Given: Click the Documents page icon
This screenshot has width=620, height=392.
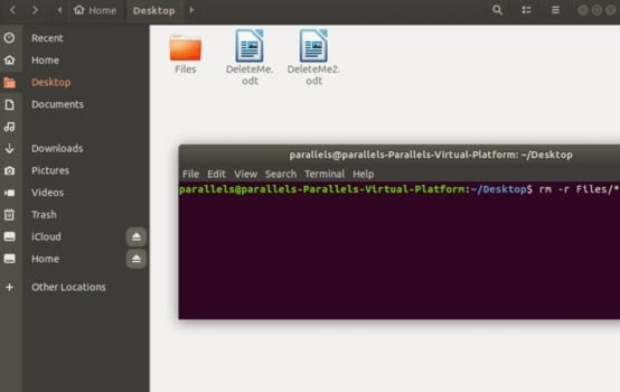Looking at the screenshot, I should [9, 104].
